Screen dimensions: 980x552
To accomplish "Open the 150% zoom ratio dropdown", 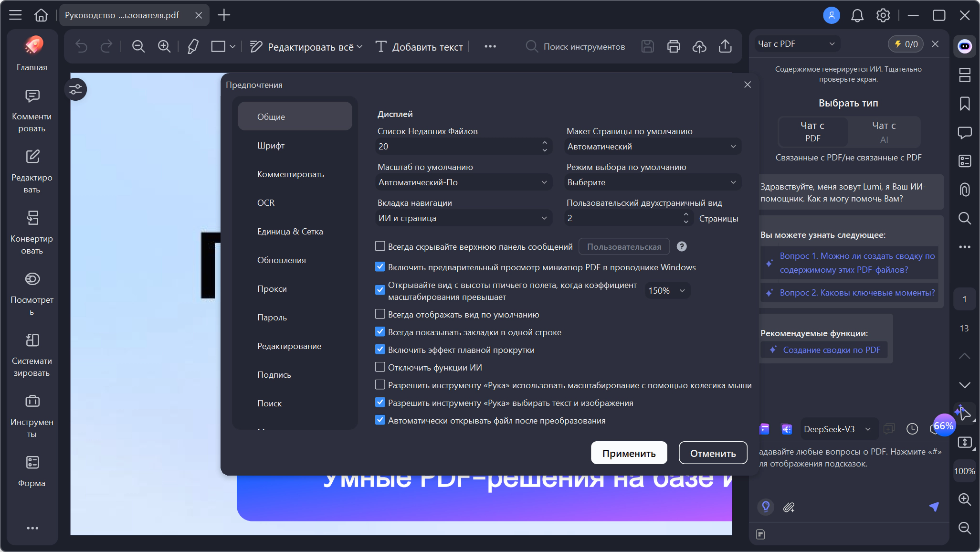I will [x=667, y=290].
